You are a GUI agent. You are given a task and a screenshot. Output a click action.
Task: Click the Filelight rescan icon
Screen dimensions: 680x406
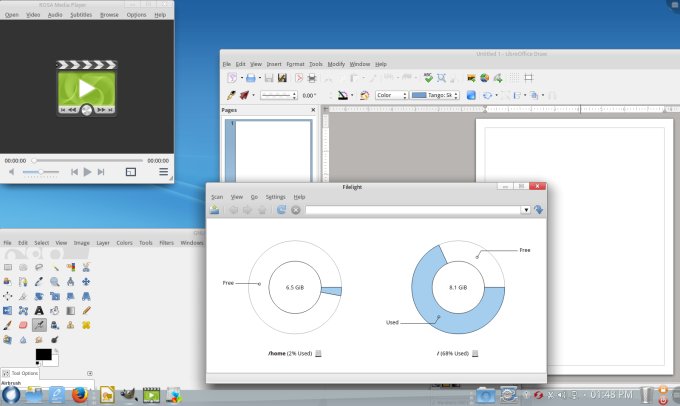click(x=281, y=210)
